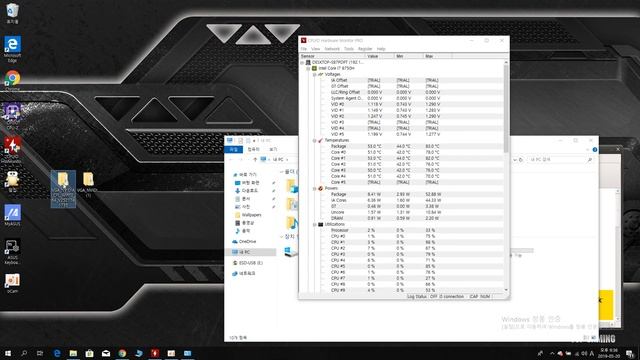This screenshot has width=640, height=360.
Task: Click the Explorer search box
Action: [560, 160]
